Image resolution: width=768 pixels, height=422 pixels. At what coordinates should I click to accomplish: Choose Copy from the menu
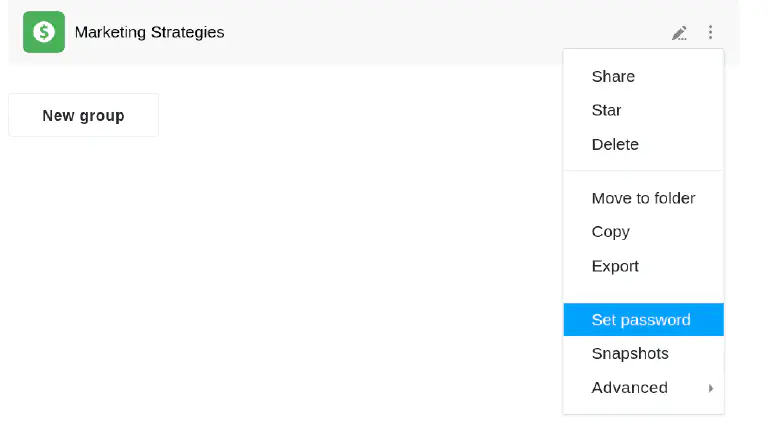click(x=610, y=232)
